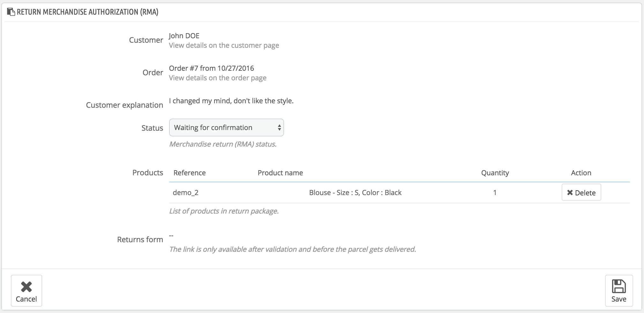Screen dimensions: 644x313
Task: Click the Reference column header
Action: [x=189, y=173]
